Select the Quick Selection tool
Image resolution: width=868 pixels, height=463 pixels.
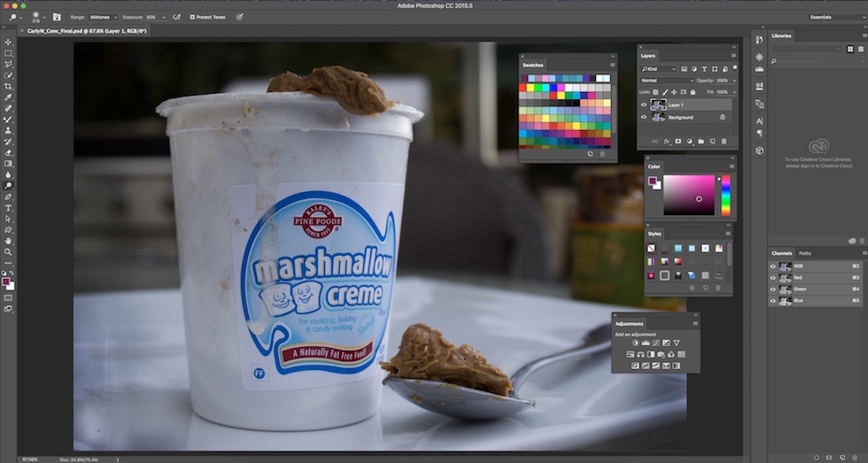8,75
